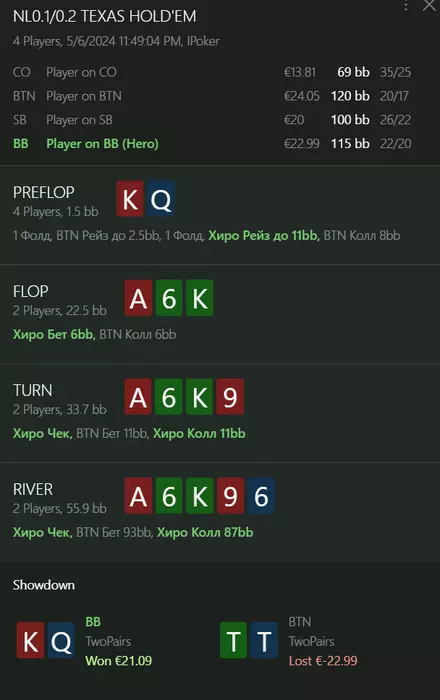
Task: Select the green 6 card on the flop
Action: point(169,298)
